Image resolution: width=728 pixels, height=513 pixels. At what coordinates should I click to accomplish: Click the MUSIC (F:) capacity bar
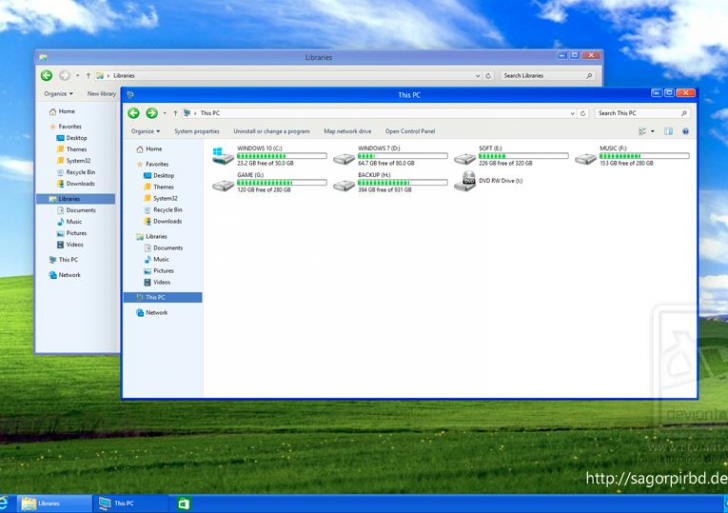[x=643, y=156]
